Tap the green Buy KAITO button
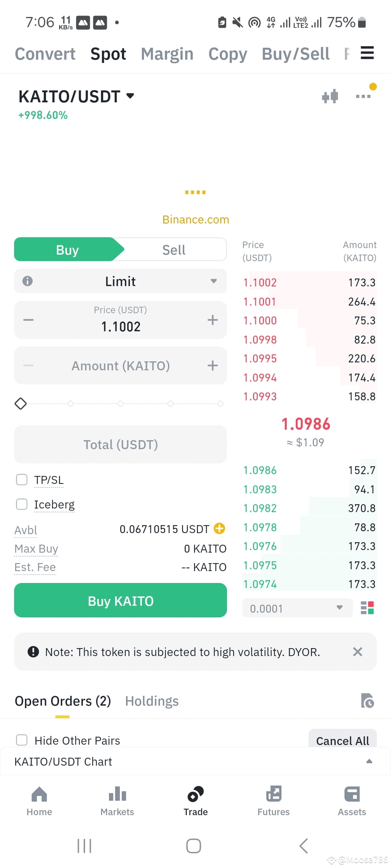The width and height of the screenshot is (391, 868). click(x=121, y=600)
